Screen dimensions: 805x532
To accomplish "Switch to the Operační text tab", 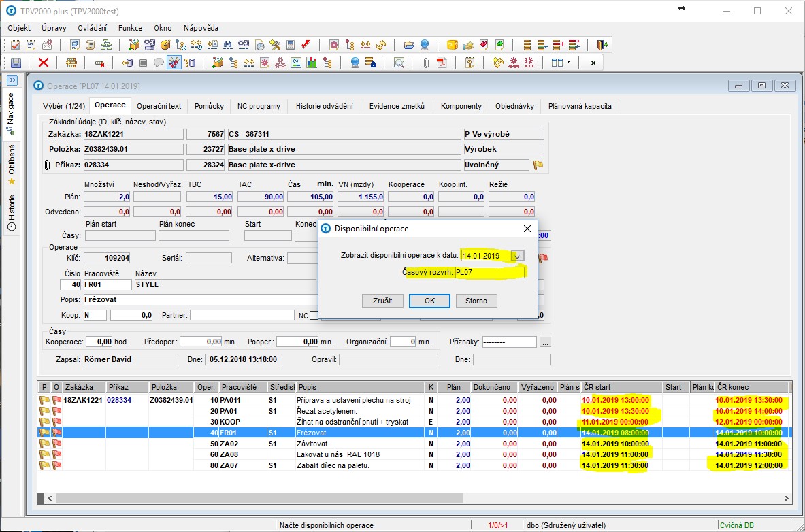I will [x=159, y=106].
